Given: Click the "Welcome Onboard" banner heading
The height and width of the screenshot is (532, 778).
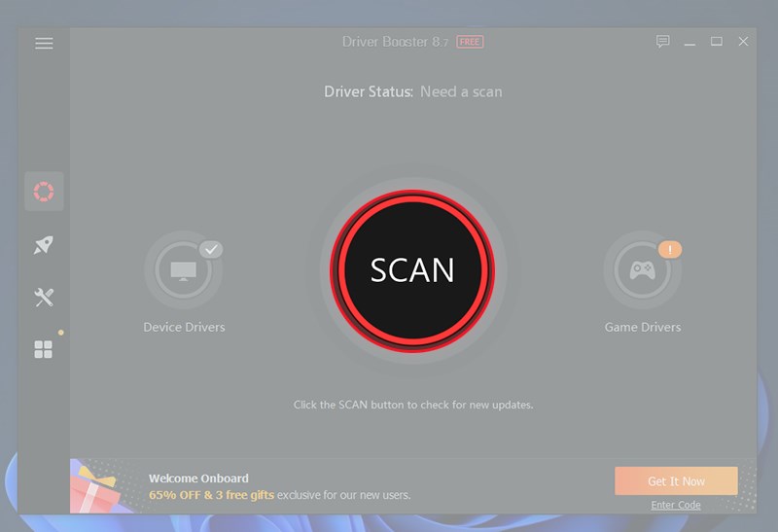Looking at the screenshot, I should click(198, 479).
